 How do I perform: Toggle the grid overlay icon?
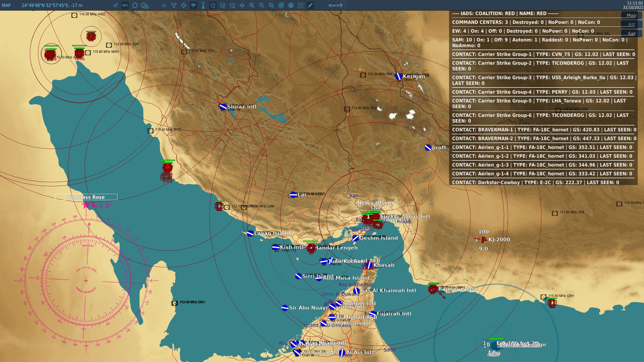[x=300, y=5]
